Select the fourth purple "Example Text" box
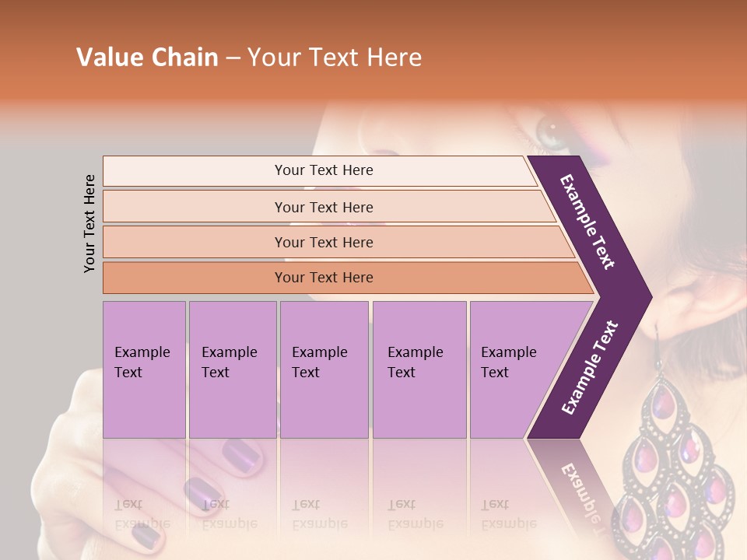This screenshot has width=747, height=560. point(419,369)
